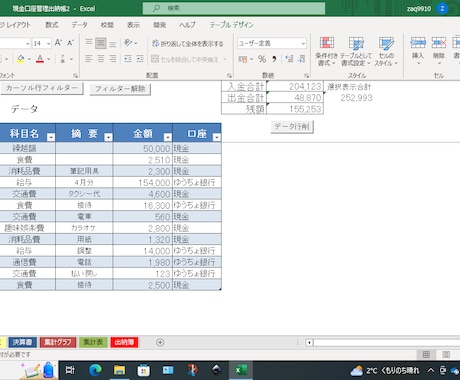Apply comma style format
This screenshot has width=460, height=380.
[x=274, y=59]
